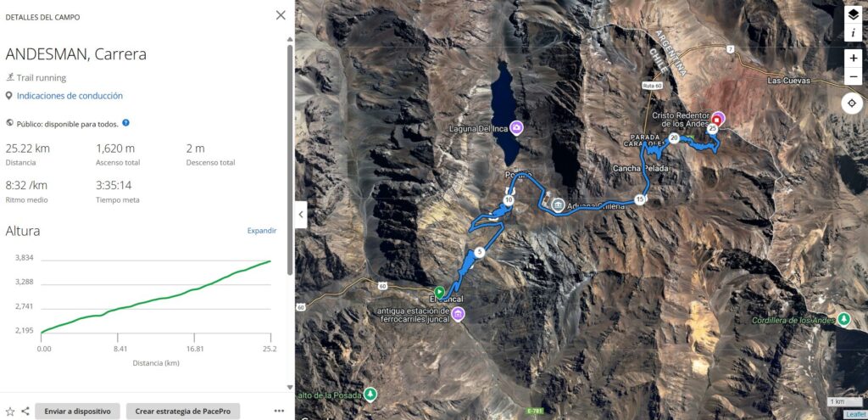The image size is (868, 420).
Task: Click the Laguna Del Inca photo marker
Action: (x=517, y=128)
